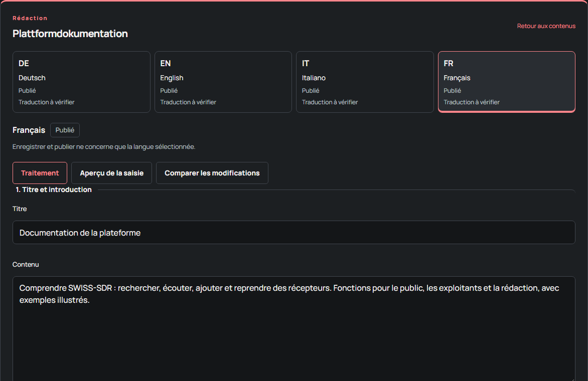The image size is (588, 381).
Task: Select the DE Deutsch language card
Action: click(81, 82)
